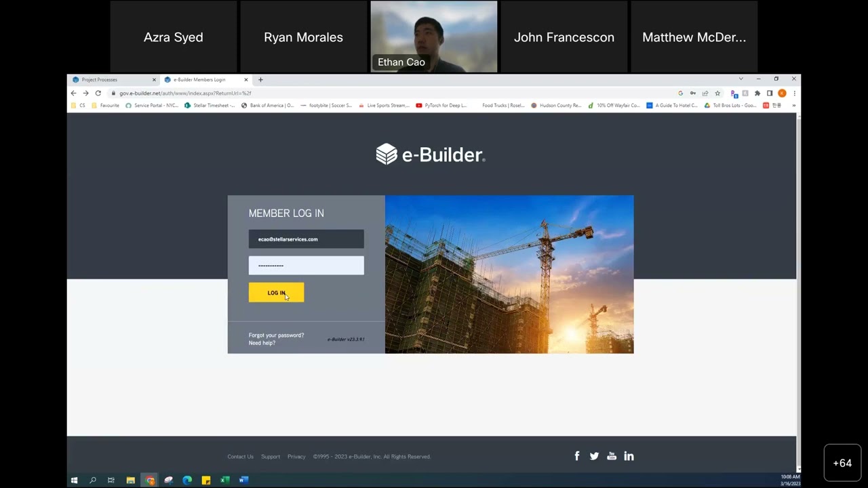The width and height of the screenshot is (868, 488).
Task: Open the CS bookmarks folder
Action: [x=79, y=106]
